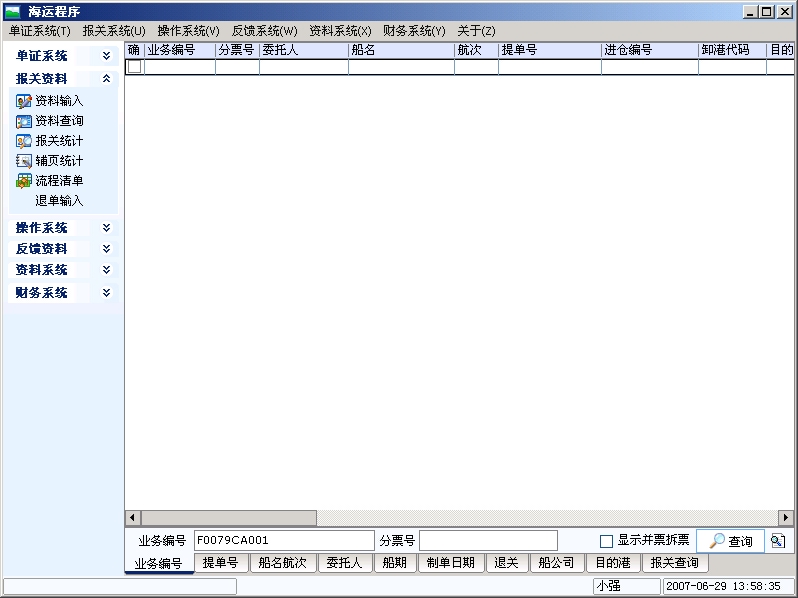The height and width of the screenshot is (598, 798).
Task: Switch to the 制单日期 search tab
Action: [x=450, y=563]
